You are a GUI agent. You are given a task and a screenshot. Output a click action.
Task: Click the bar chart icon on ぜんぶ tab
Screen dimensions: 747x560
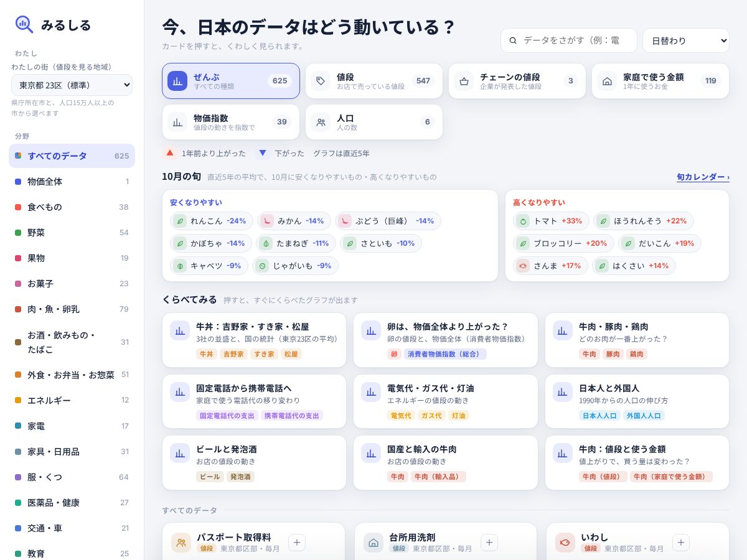[x=177, y=81]
